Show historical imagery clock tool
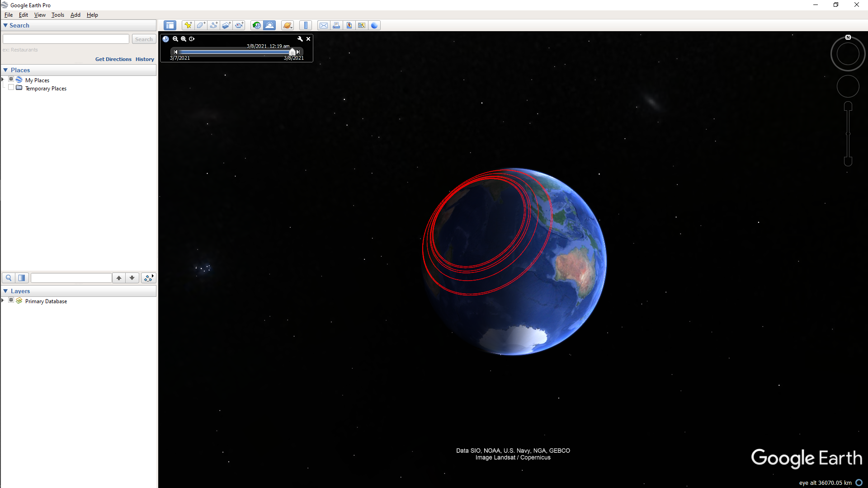Screen dimensions: 868x488 (257, 25)
